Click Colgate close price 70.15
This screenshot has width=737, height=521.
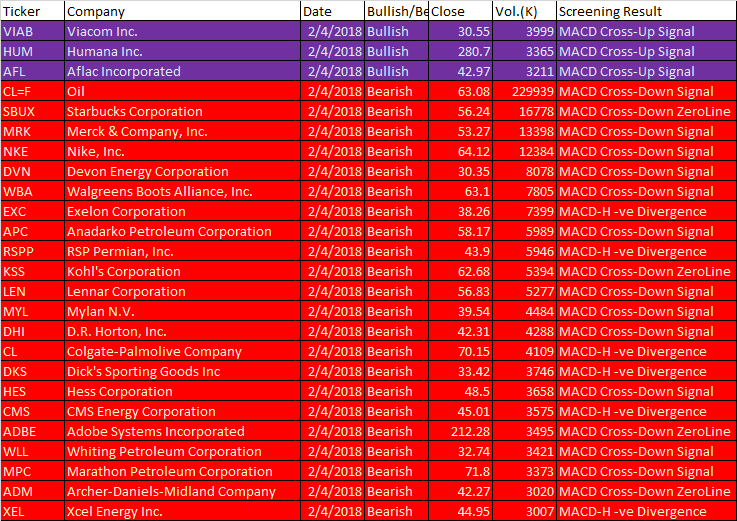click(461, 351)
